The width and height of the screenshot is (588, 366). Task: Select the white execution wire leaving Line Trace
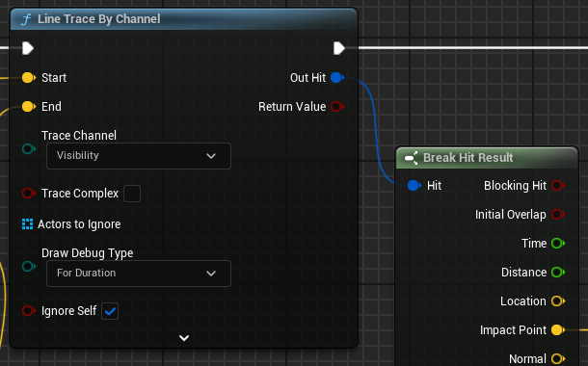pos(473,47)
